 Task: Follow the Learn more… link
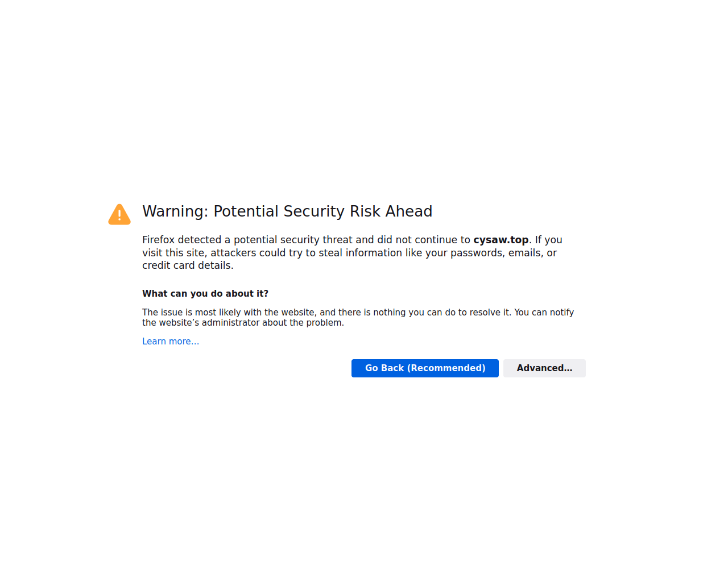(171, 342)
